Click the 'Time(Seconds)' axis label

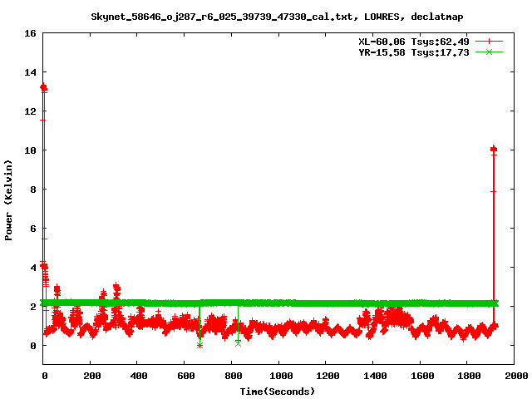coord(277,392)
